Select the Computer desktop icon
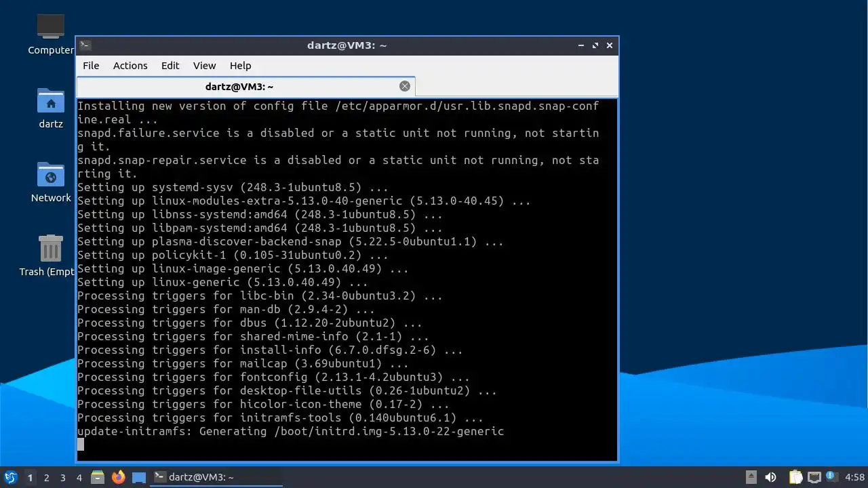868x488 pixels. (x=51, y=34)
